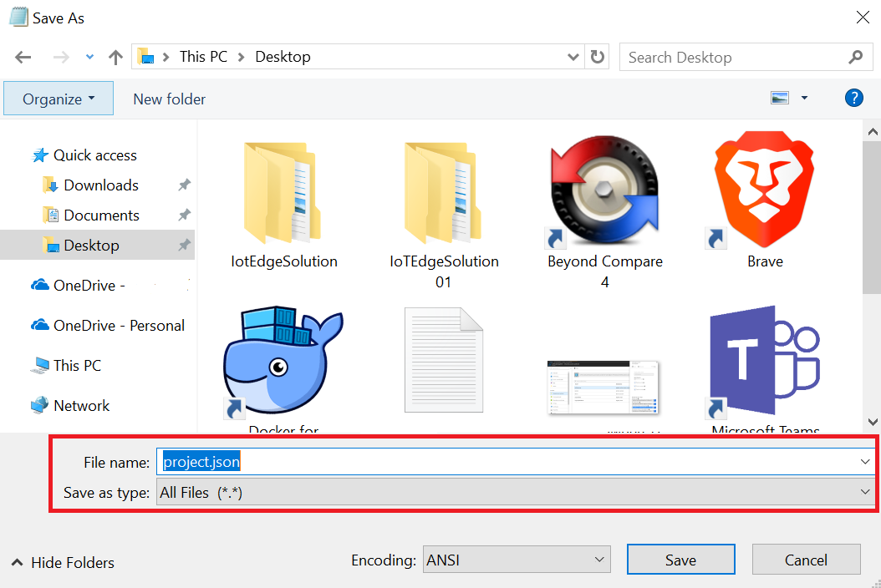Open the Save as type dropdown
Screen dimensions: 881x588
515,493
